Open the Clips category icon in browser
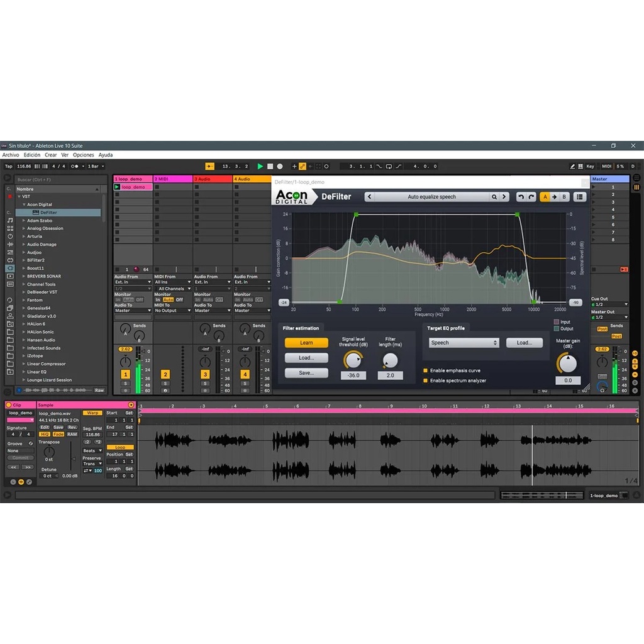This screenshot has height=644, width=644. coord(10,277)
